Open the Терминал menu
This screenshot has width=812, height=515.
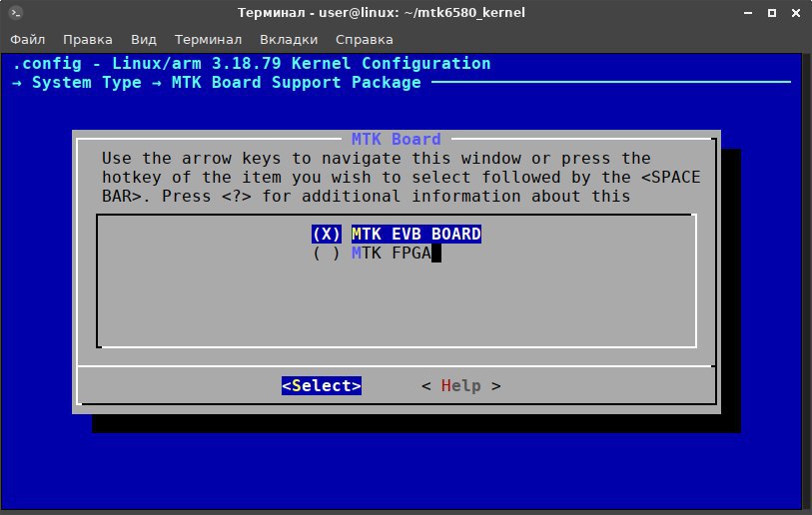click(208, 40)
